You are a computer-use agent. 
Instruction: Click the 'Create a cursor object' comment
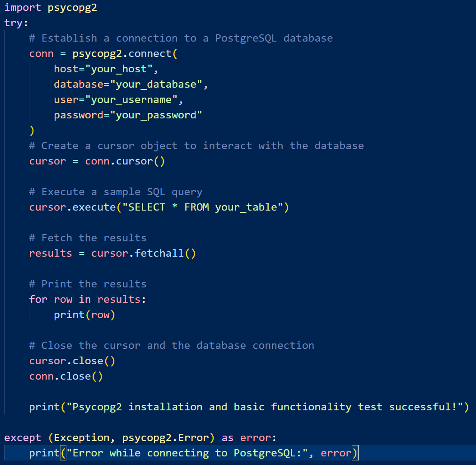[x=196, y=146]
